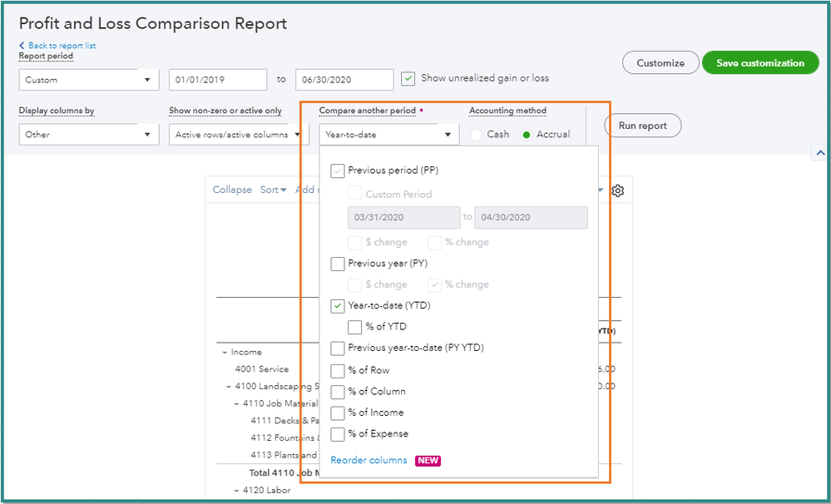Toggle Show unrealized gain or loss
831x504 pixels.
[408, 79]
